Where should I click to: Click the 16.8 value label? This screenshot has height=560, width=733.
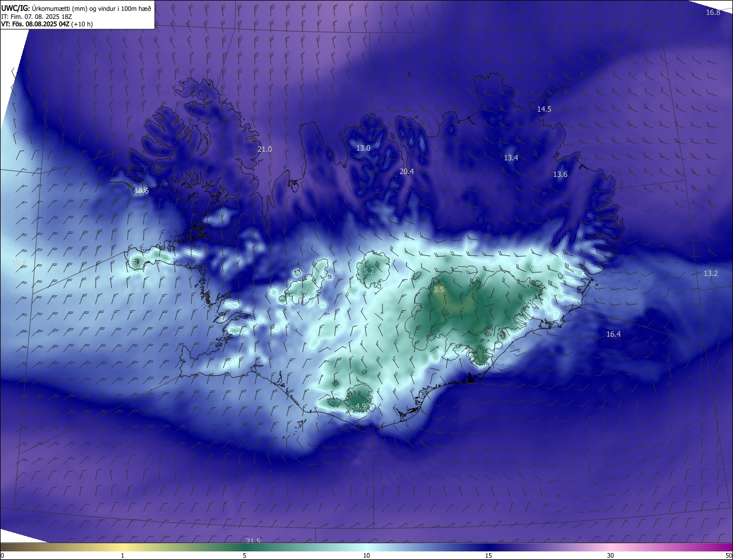point(713,12)
